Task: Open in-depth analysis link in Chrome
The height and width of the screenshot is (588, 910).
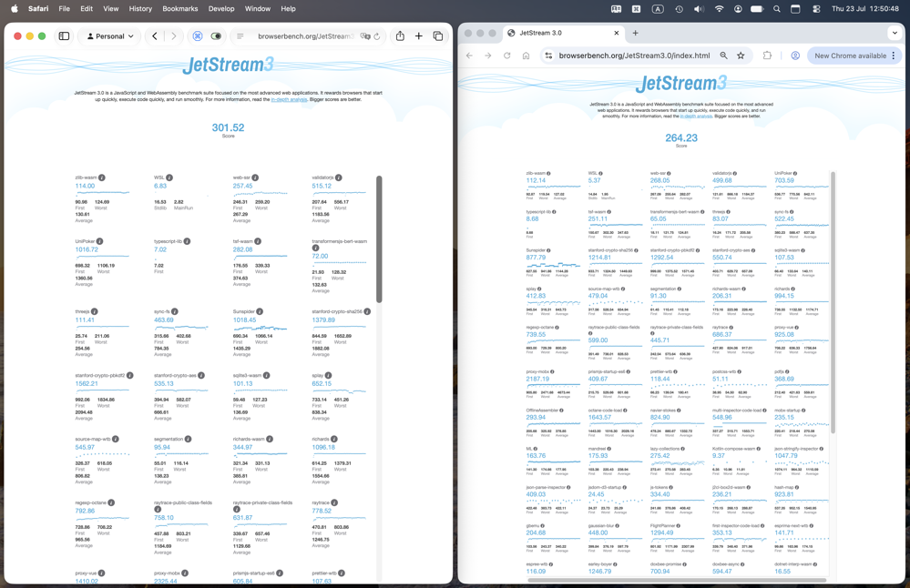Action: 695,116
